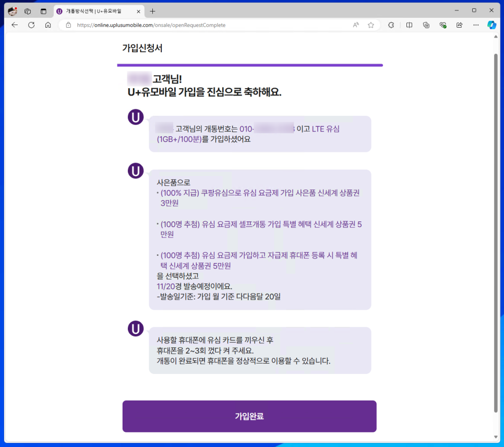Close the U+유모바일 tab
The width and height of the screenshot is (504, 447).
(139, 11)
